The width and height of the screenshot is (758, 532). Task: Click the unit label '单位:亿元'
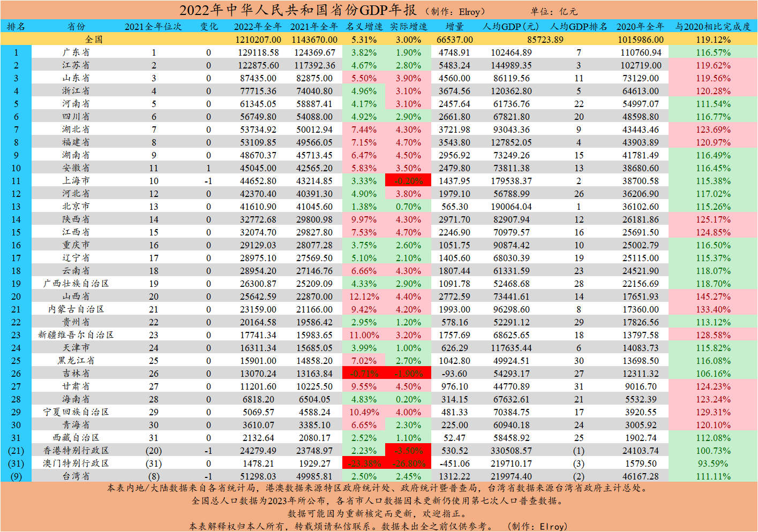pos(554,11)
